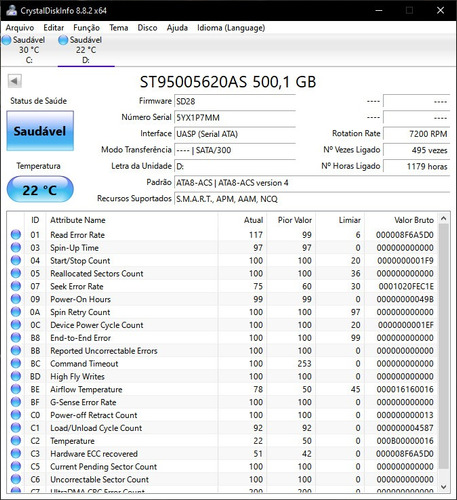Click status orb for Start/Stop Count
The image size is (457, 500).
tap(16, 260)
